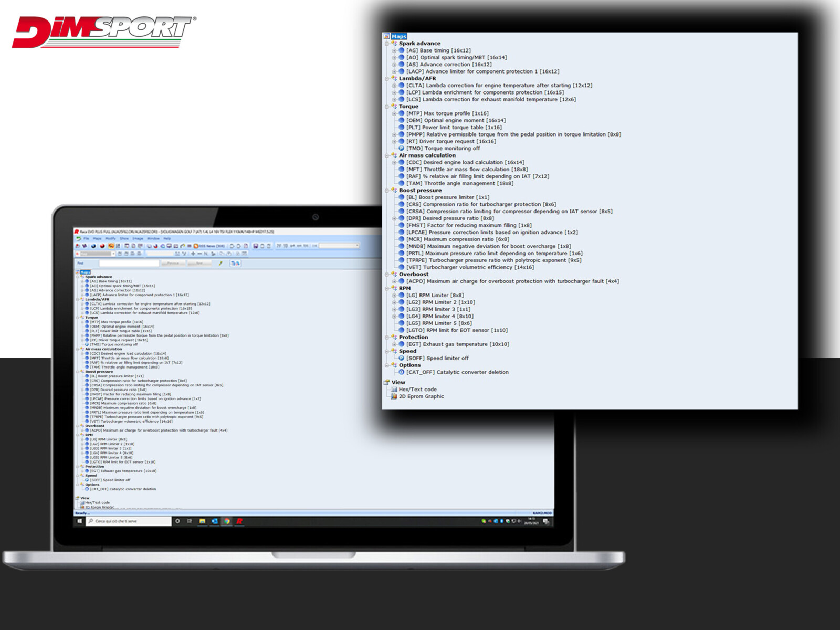
Task: Click the enlarged panel's Hex/Text code icon
Action: click(x=394, y=390)
